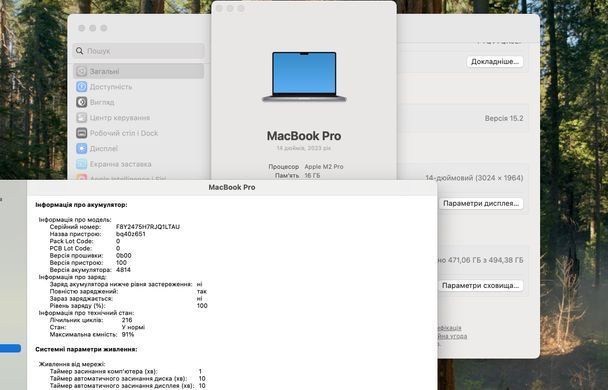Click the Стан У нормі value

[x=133, y=328]
